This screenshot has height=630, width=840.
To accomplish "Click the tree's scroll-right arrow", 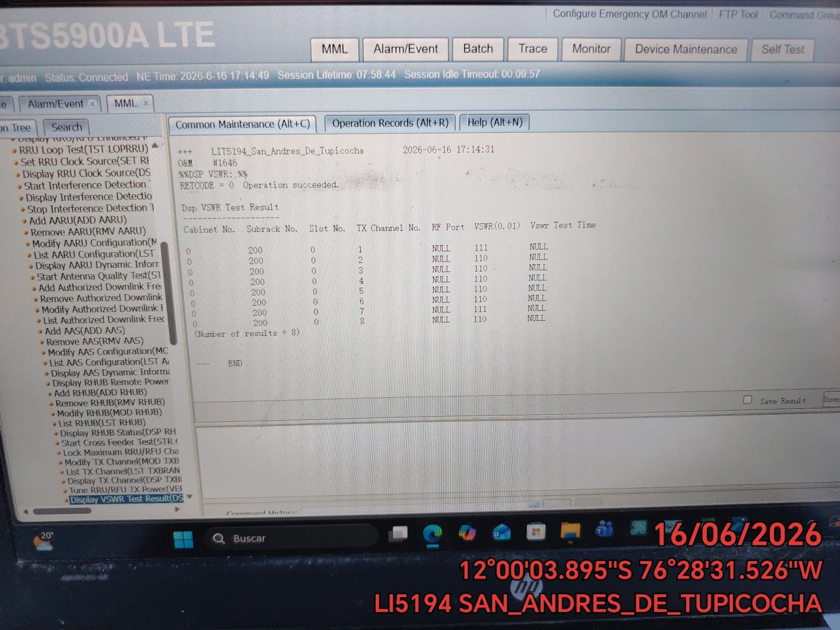I will [177, 509].
